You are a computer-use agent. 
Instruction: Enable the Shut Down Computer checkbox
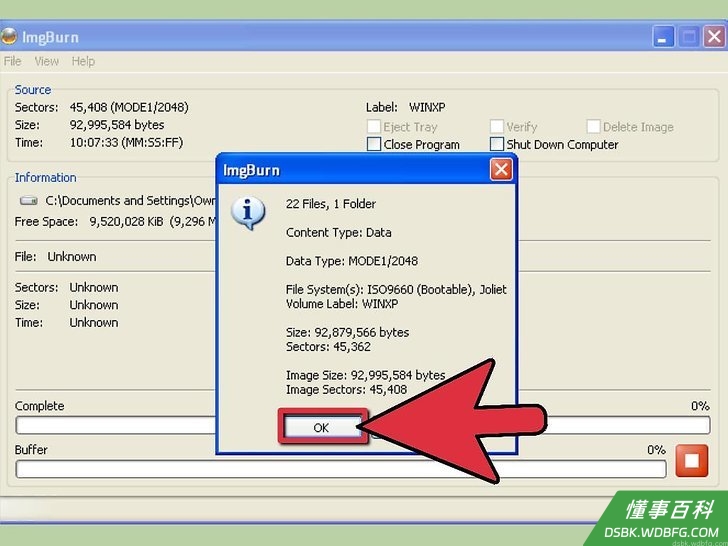(x=496, y=144)
